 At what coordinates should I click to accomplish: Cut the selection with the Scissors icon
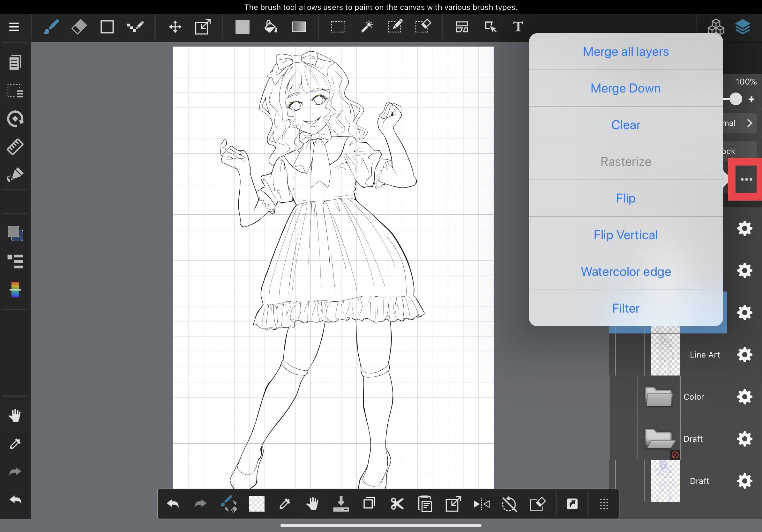pos(397,504)
